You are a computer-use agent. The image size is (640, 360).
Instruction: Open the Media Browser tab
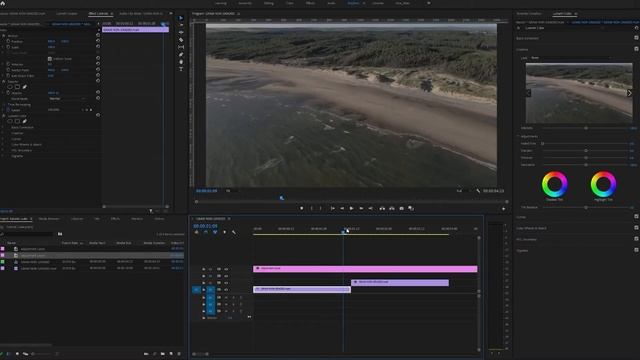pyautogui.click(x=49, y=219)
